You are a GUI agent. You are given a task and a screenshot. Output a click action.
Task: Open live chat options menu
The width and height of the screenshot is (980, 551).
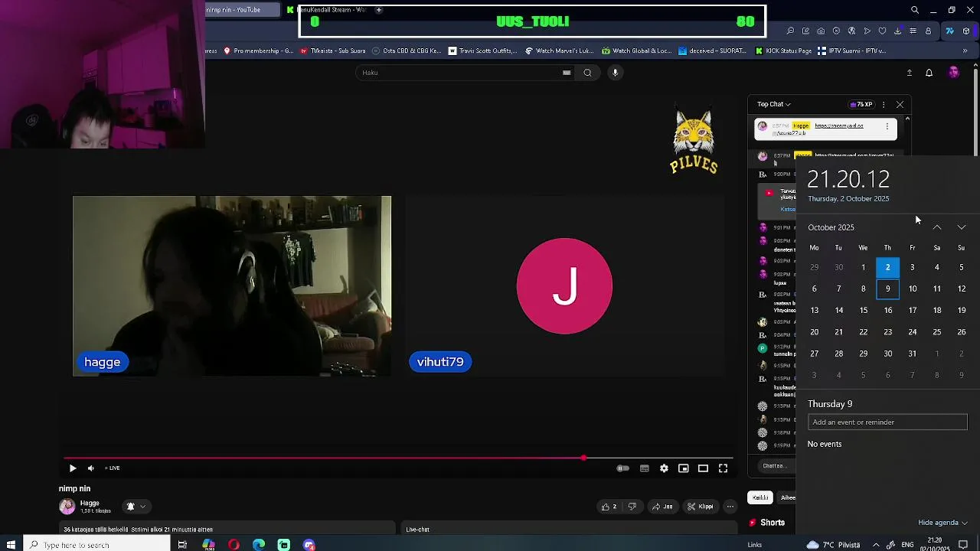pyautogui.click(x=884, y=104)
